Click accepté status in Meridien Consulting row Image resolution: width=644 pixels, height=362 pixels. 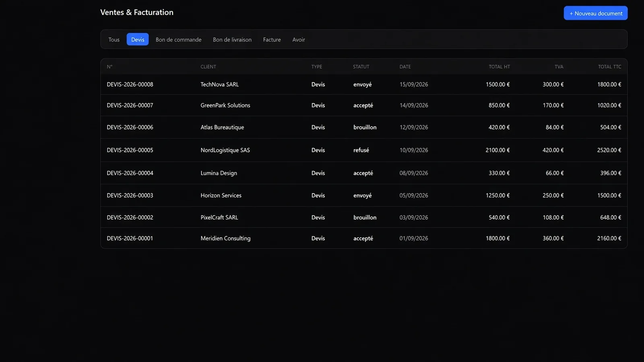click(x=363, y=238)
